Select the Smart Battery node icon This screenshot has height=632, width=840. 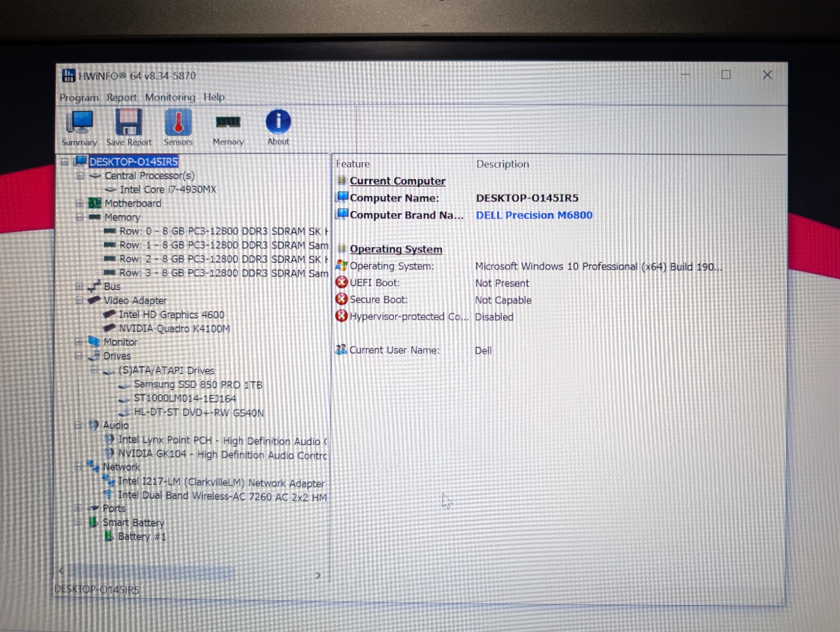[x=93, y=522]
